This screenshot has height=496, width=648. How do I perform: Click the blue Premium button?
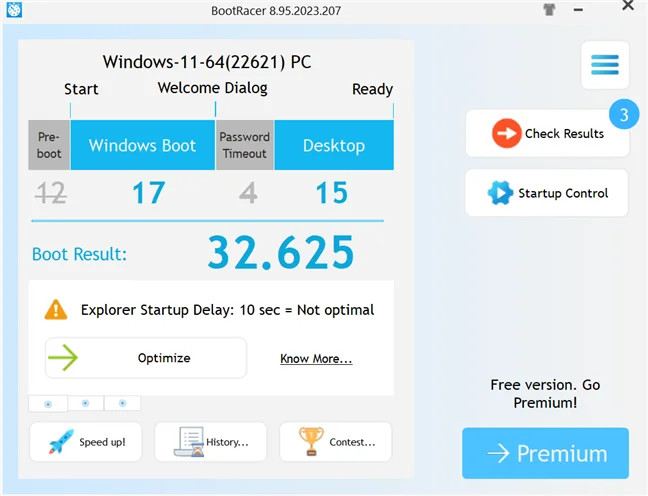point(546,453)
